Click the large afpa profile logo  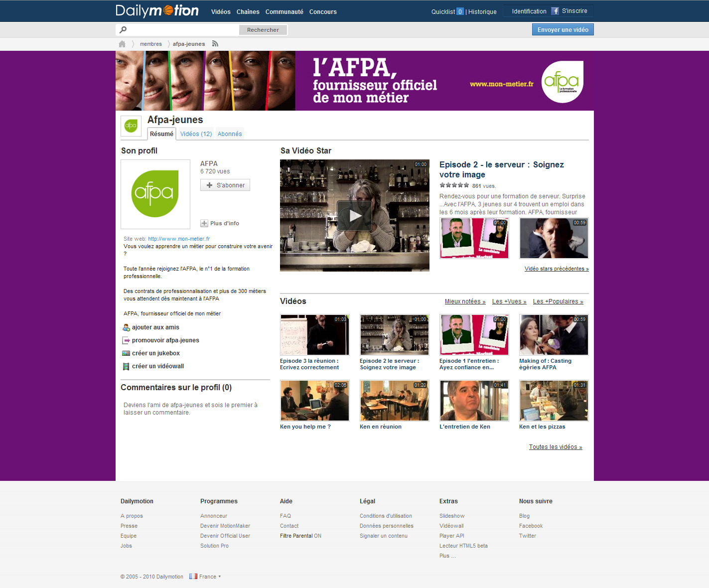[155, 194]
